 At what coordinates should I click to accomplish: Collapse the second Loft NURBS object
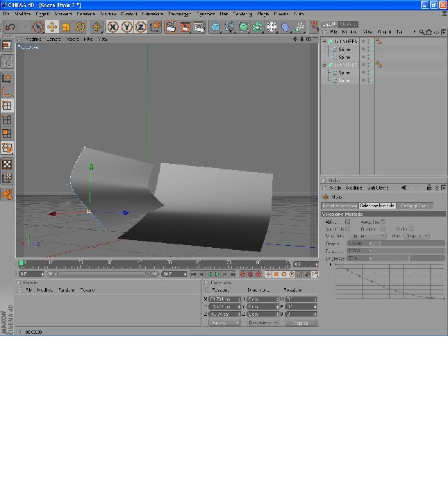click(324, 65)
